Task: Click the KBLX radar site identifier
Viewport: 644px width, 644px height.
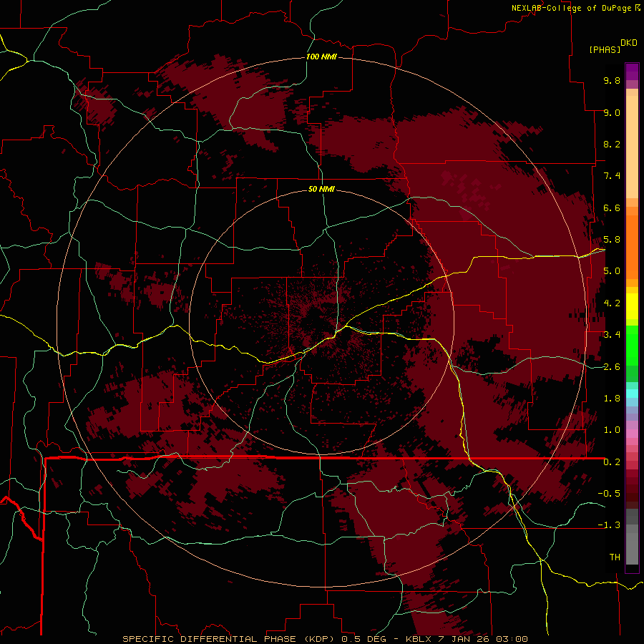Action: (x=419, y=639)
